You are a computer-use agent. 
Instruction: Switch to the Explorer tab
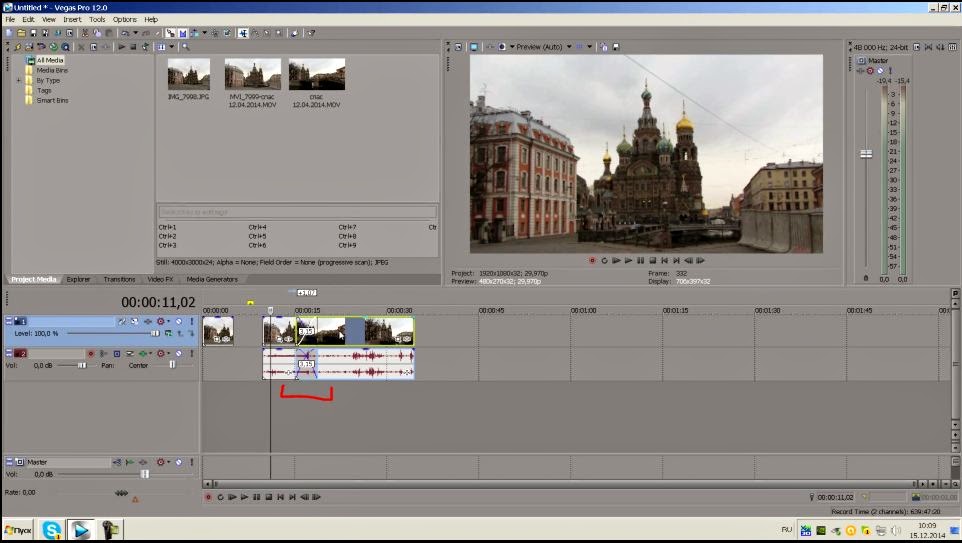78,279
